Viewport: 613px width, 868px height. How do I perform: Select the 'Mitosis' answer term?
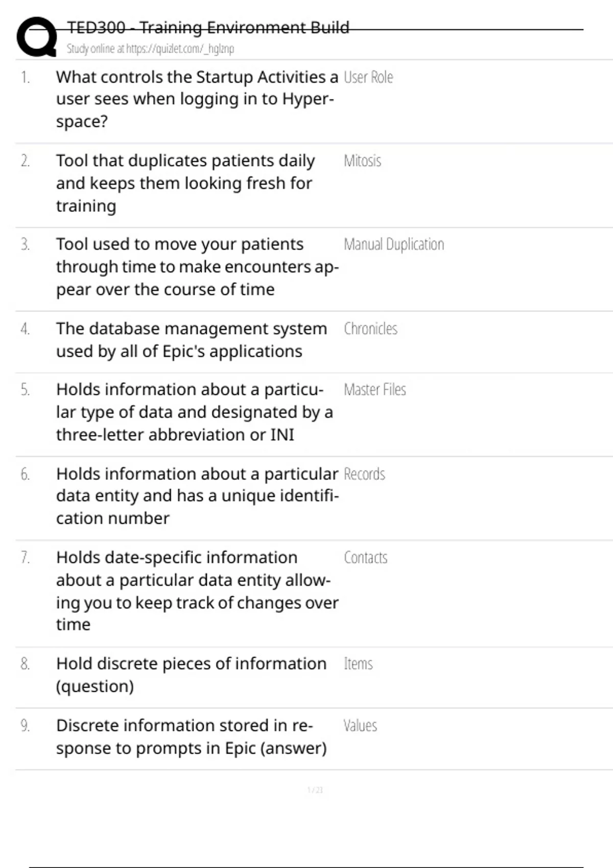pos(362,161)
